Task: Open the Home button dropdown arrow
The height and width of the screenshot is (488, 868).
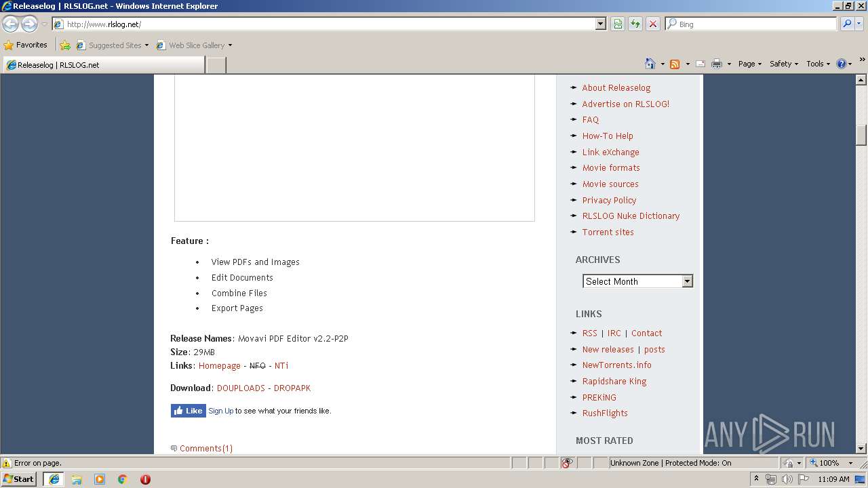Action: [x=663, y=64]
